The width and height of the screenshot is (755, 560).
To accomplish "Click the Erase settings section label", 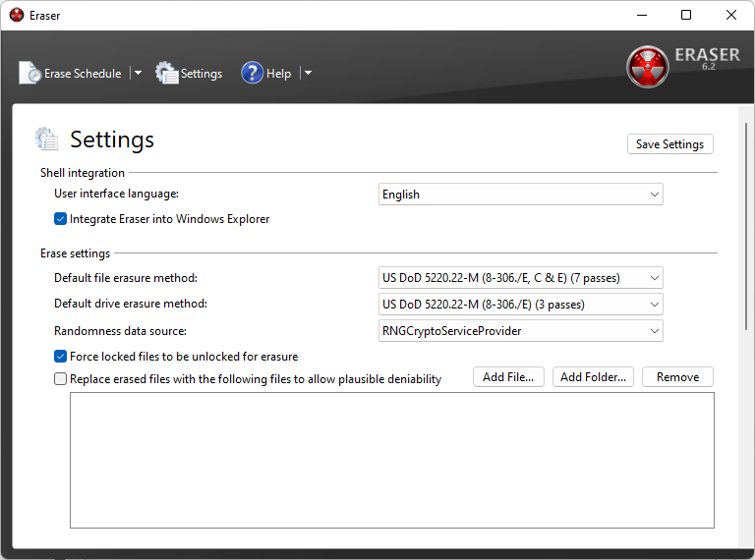I will pyautogui.click(x=75, y=253).
